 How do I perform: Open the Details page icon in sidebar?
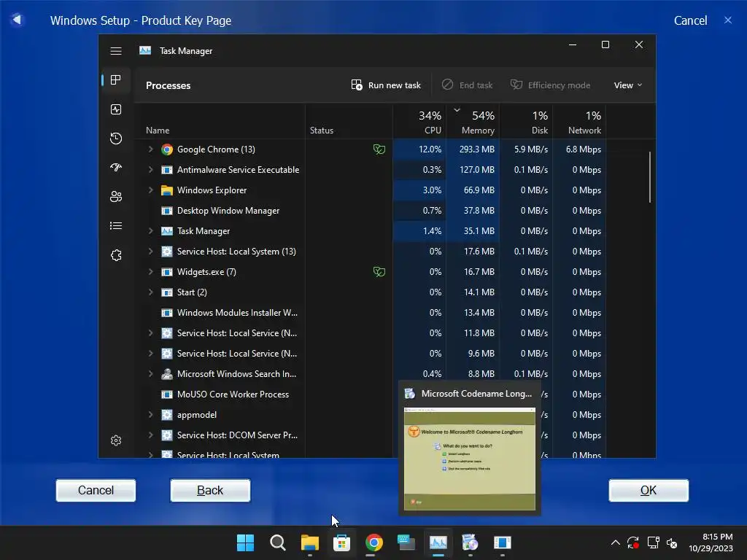(x=116, y=226)
